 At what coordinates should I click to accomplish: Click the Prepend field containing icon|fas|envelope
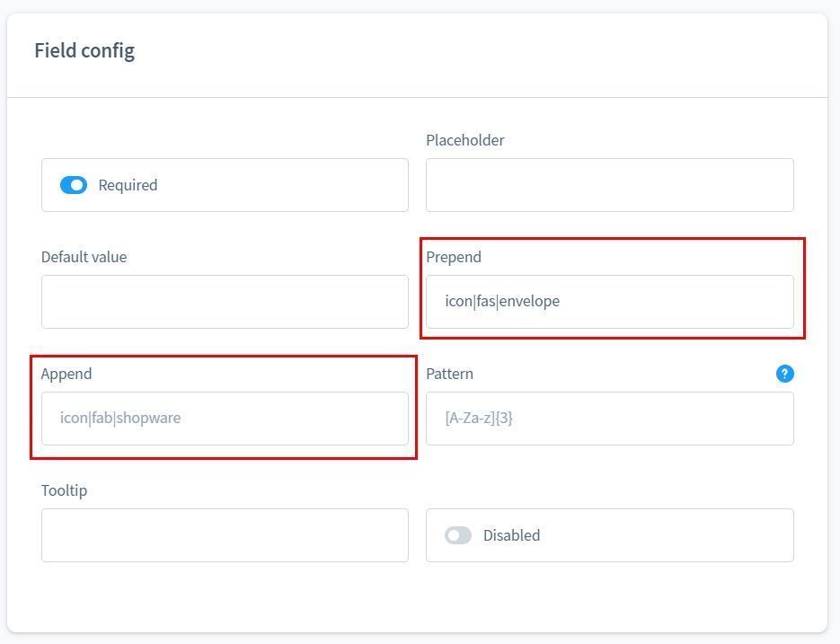click(609, 302)
